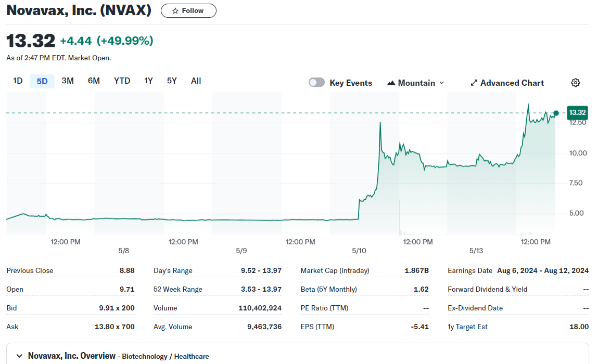Click the Open value 9.71

127,289
